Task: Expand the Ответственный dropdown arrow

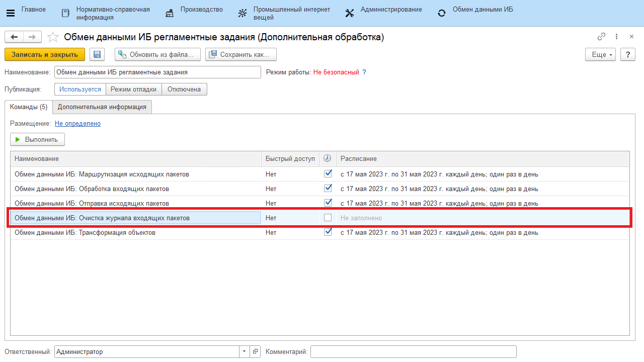Action: click(245, 352)
